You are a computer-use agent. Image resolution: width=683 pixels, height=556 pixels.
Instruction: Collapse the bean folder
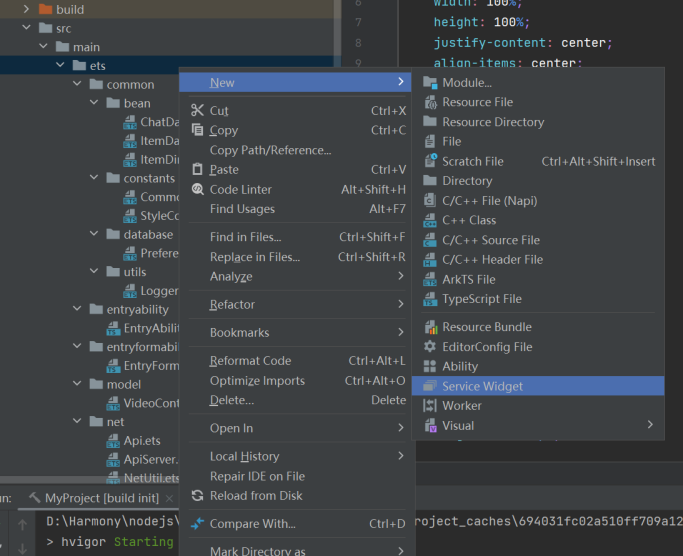94,102
